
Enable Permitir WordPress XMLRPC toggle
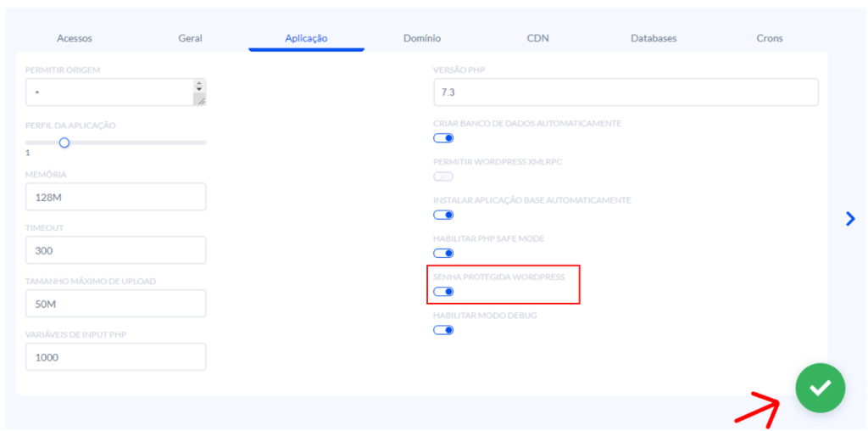click(x=443, y=176)
